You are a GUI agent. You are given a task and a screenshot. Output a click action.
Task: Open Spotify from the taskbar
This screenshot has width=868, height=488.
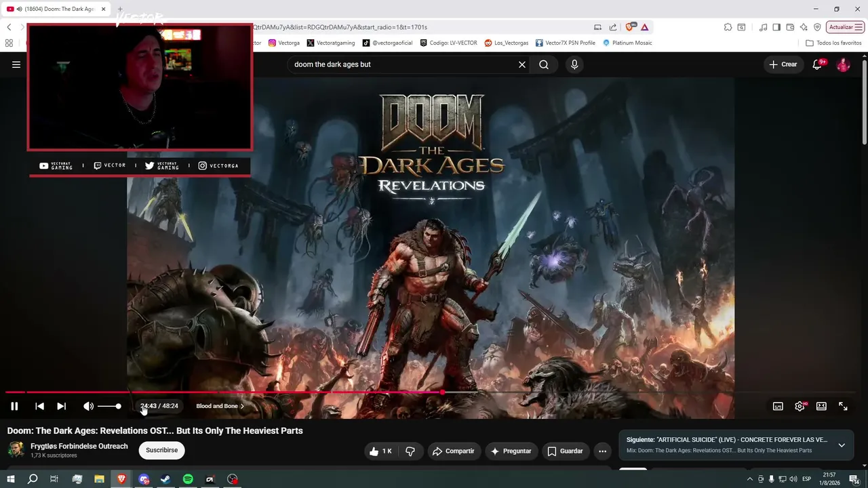point(188,479)
